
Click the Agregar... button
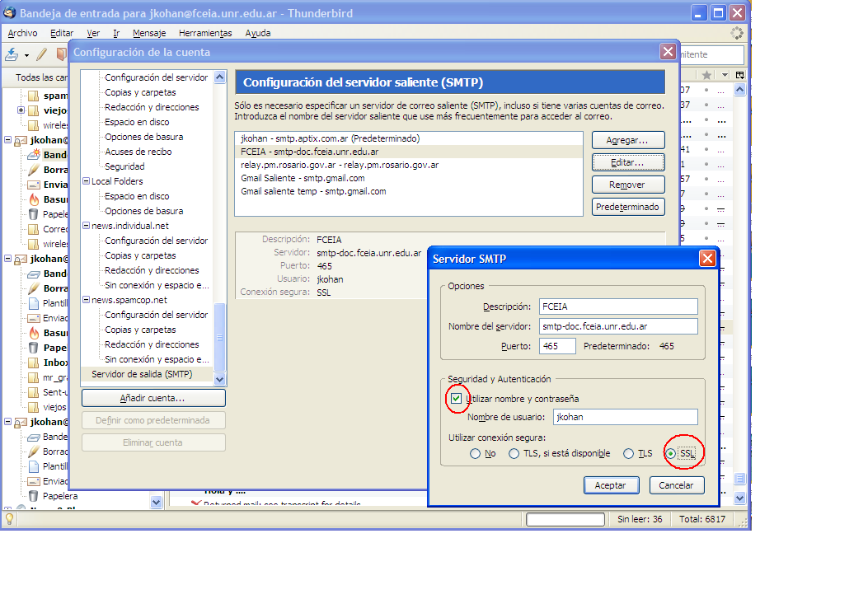coord(628,140)
